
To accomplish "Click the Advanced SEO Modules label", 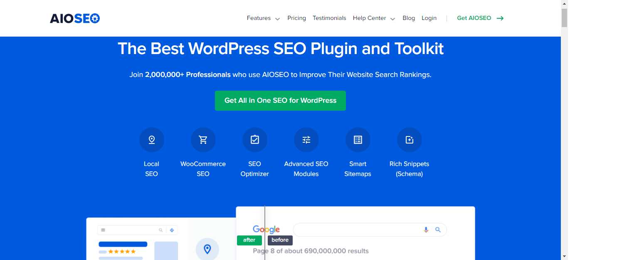I will coord(306,169).
